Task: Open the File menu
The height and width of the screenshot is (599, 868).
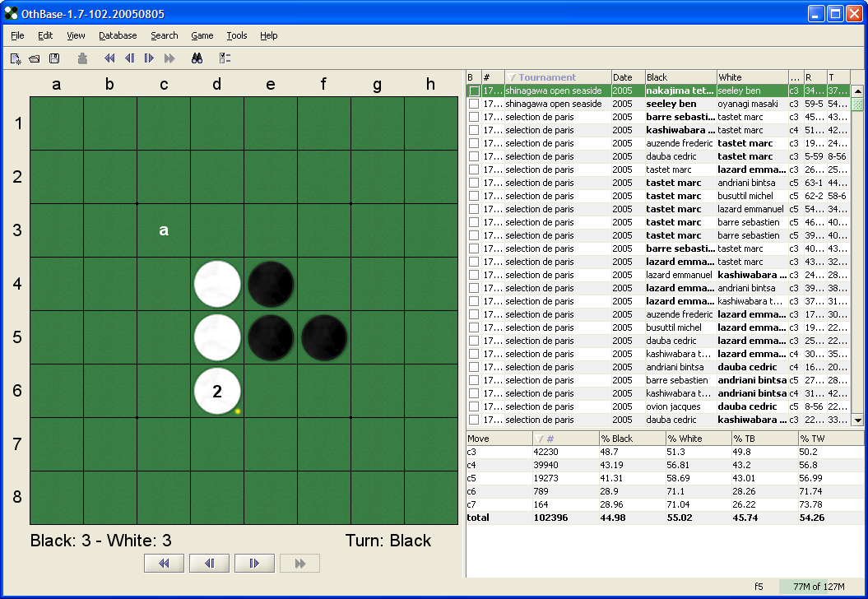Action: 18,35
